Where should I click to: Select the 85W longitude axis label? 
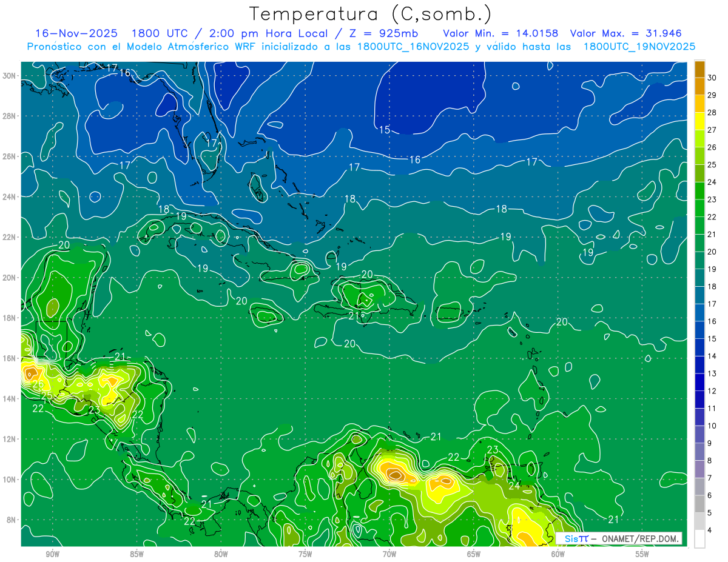pos(136,554)
